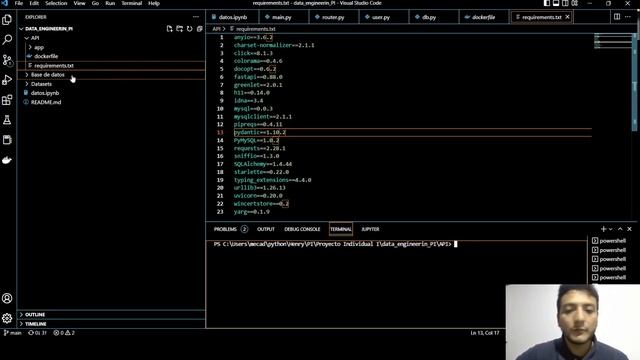Create a new folder in Explorer
640x360 pixels.
click(x=180, y=29)
